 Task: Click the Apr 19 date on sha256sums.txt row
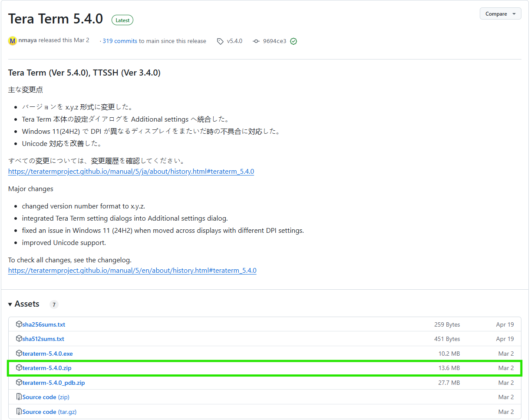coord(505,324)
